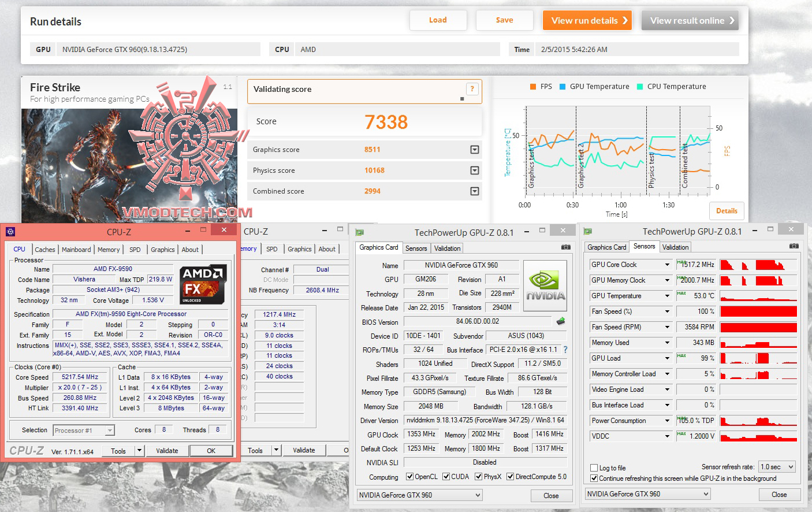The height and width of the screenshot is (512, 812).
Task: Click the Load button in Run details
Action: (x=438, y=20)
